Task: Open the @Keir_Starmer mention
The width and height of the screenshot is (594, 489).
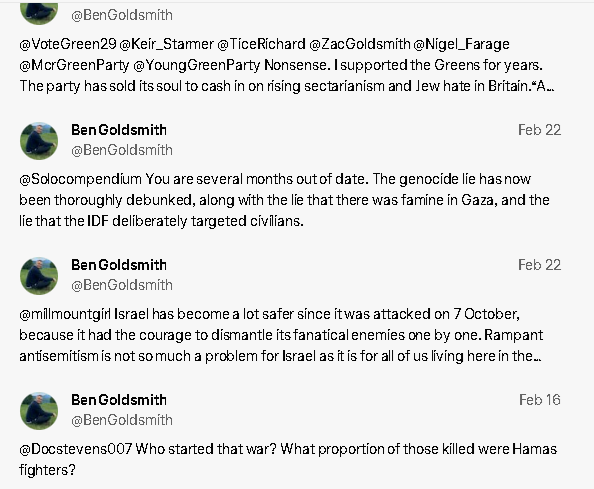Action: click(167, 44)
